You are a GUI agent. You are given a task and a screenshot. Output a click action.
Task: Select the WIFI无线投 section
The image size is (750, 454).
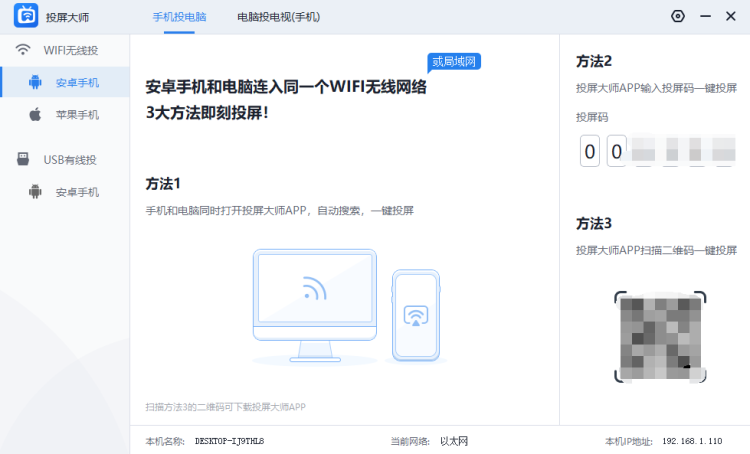pos(65,50)
